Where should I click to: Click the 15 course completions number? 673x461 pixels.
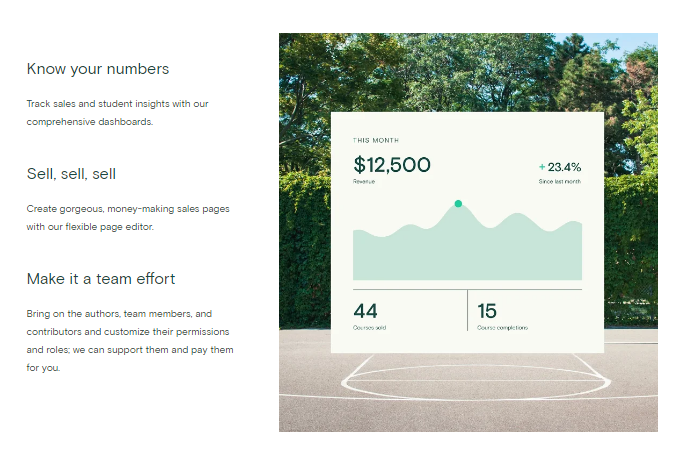click(487, 311)
